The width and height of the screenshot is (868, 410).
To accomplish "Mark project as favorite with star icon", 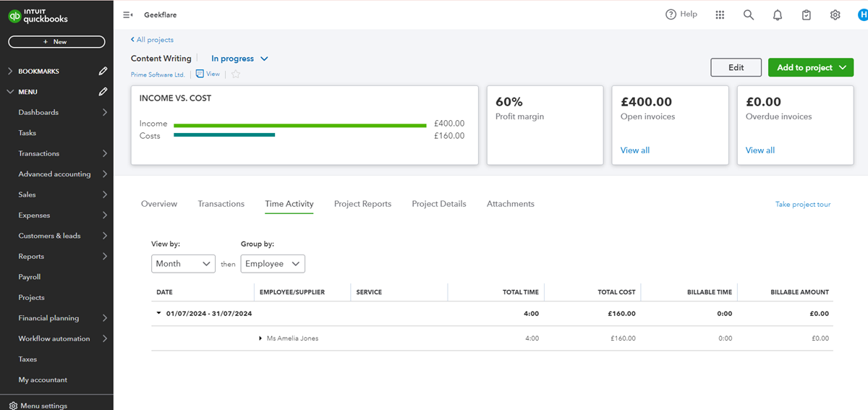I will click(236, 74).
